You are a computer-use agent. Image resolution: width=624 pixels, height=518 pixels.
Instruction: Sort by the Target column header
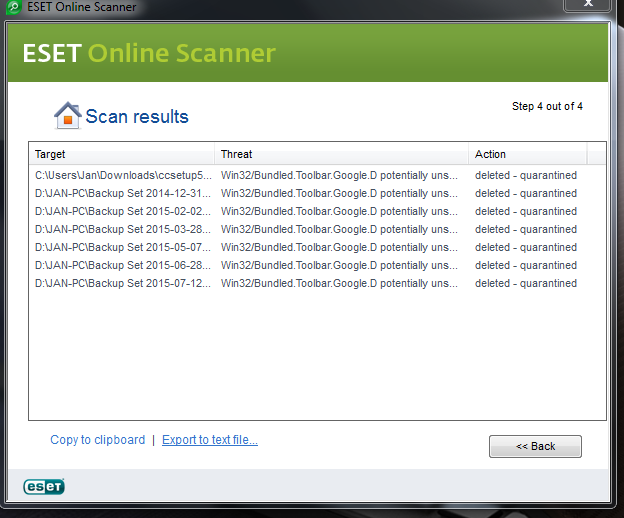click(x=122, y=154)
